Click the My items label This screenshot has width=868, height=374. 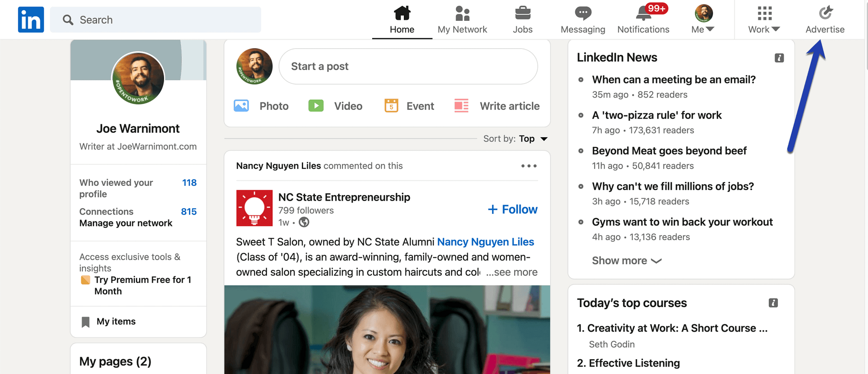(116, 321)
